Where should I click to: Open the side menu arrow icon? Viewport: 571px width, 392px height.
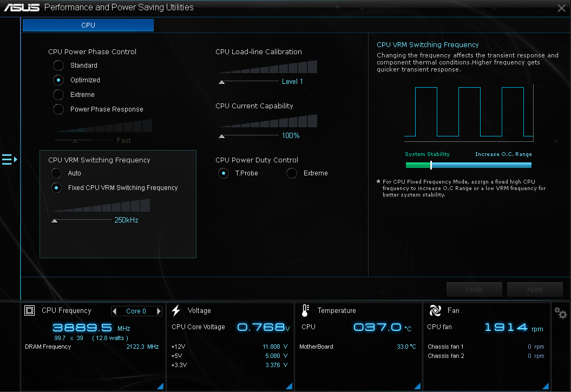coord(9,160)
